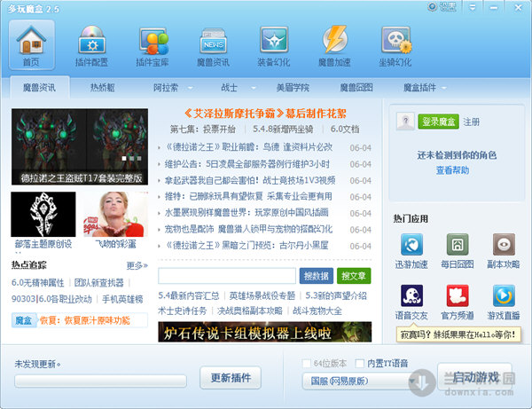Open the 飞吻的彩蛋 thumbnail

pos(115,214)
